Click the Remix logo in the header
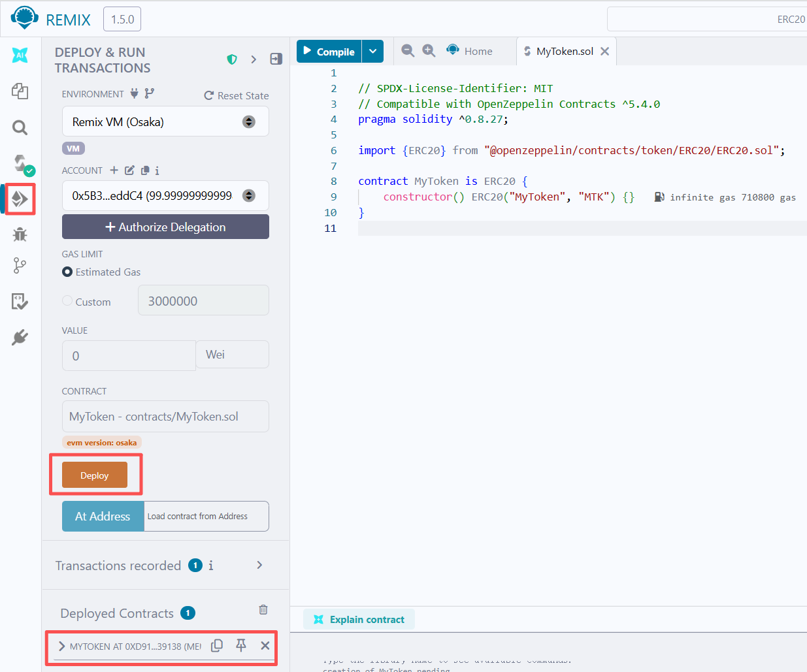Image resolution: width=807 pixels, height=672 pixels. pyautogui.click(x=25, y=18)
